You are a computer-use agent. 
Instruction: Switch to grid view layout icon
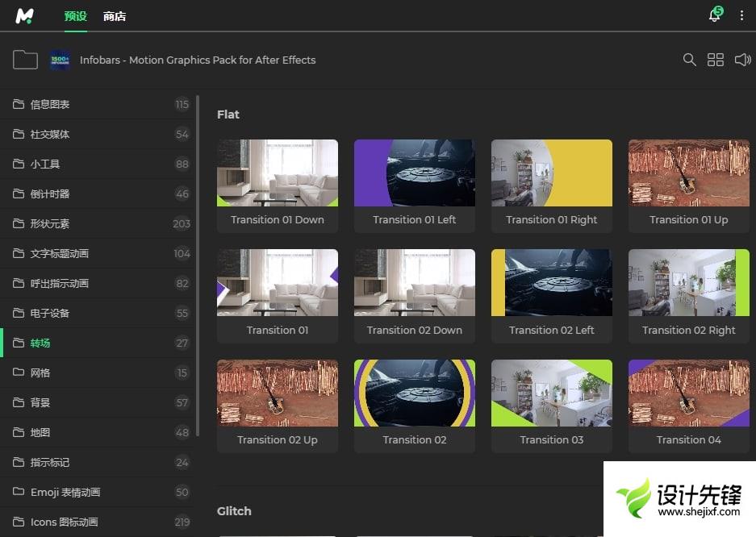pyautogui.click(x=716, y=60)
